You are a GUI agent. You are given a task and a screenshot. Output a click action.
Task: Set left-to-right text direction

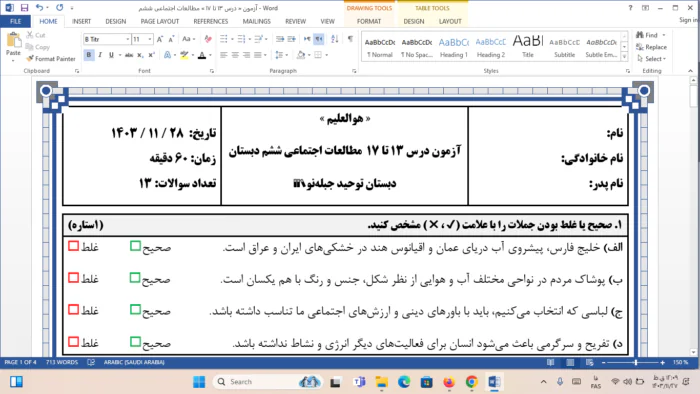point(307,39)
